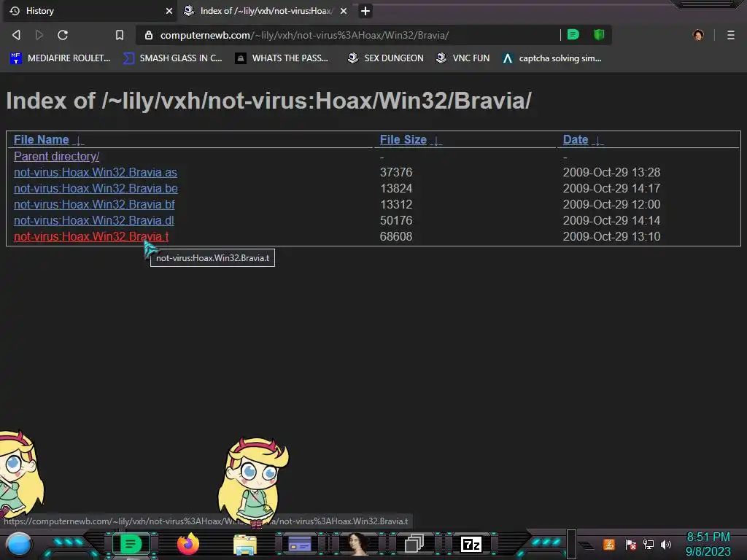Viewport: 747px width, 560px height.
Task: Download not-virus:Hoax.Win32.Bravia.bf
Action: [x=94, y=204]
